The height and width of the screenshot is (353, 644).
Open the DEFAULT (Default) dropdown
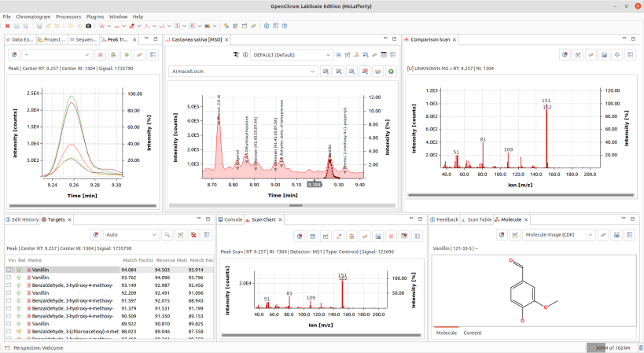291,54
